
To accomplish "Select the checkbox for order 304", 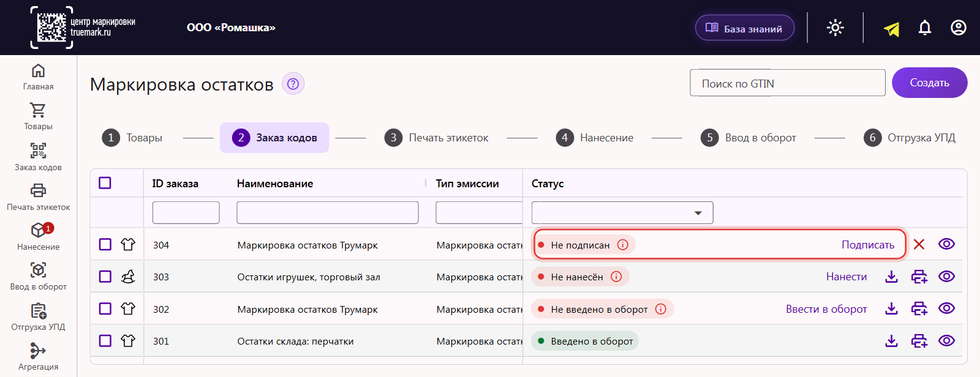I will (x=105, y=244).
